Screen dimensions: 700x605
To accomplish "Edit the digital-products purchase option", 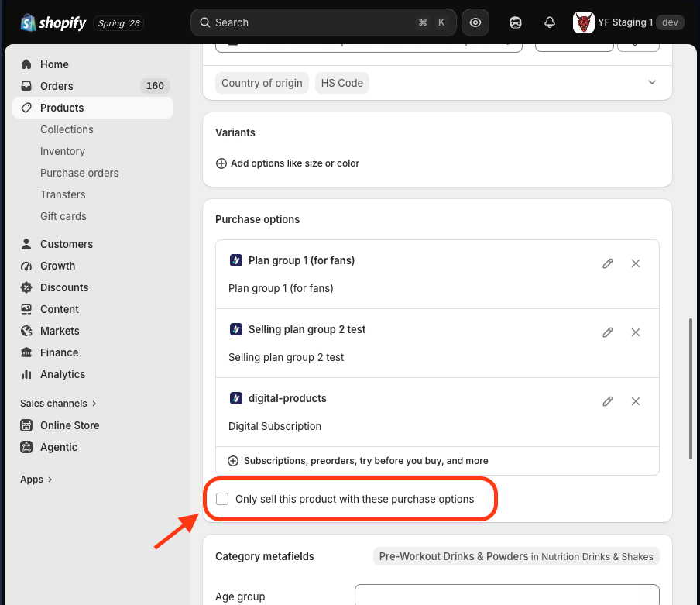I will 608,401.
